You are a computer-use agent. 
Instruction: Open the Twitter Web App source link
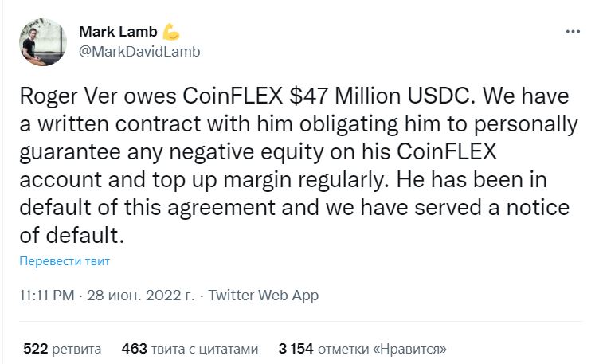[263, 296]
